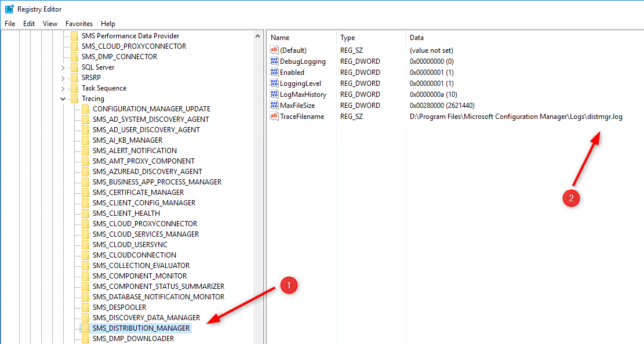The width and height of the screenshot is (644, 344).
Task: Click the SMS_CERTIFICATE_MANAGER folder icon
Action: coord(85,193)
